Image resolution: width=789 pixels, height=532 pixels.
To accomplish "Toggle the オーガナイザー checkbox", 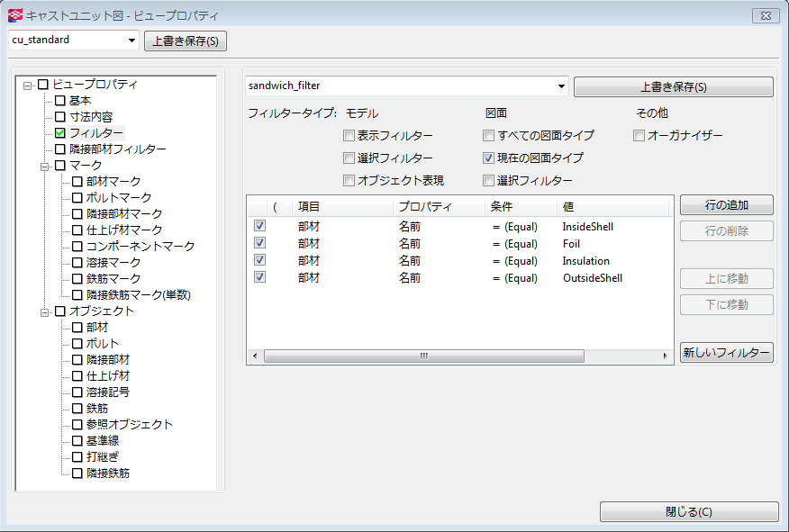I will [x=639, y=136].
